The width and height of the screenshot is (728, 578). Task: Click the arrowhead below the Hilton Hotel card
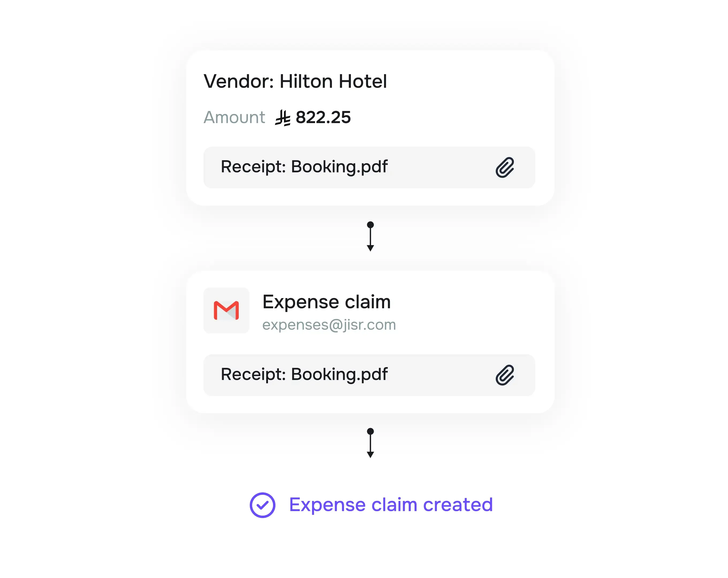click(x=370, y=249)
